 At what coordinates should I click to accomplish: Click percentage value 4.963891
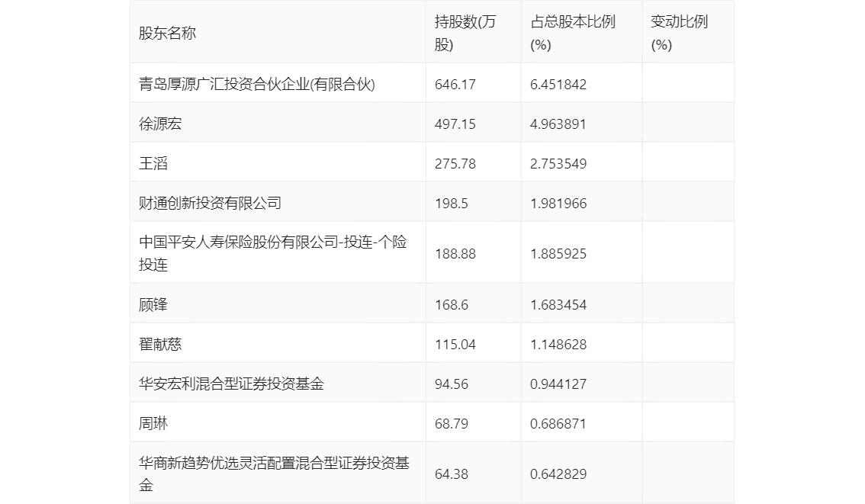[558, 124]
